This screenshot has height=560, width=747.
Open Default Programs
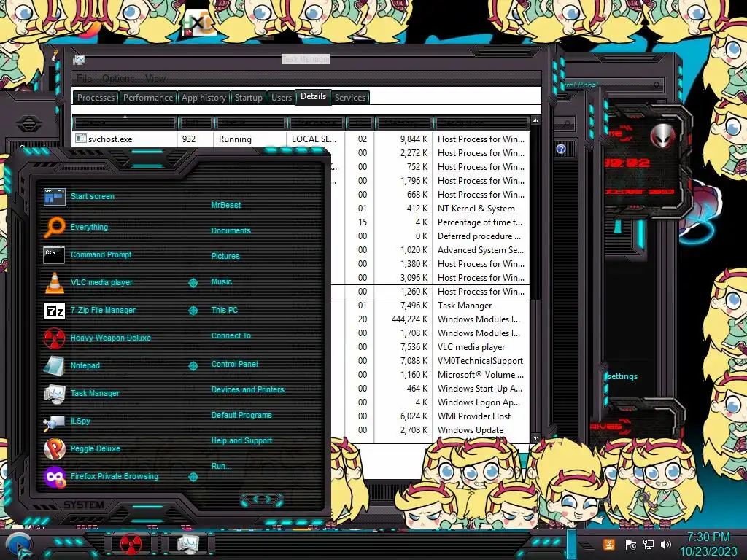tap(241, 415)
